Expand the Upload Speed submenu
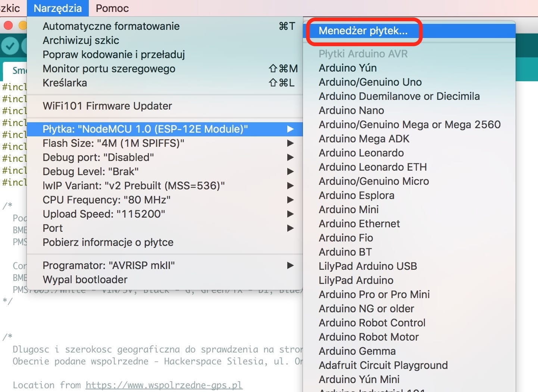This screenshot has height=392, width=538. coord(165,214)
